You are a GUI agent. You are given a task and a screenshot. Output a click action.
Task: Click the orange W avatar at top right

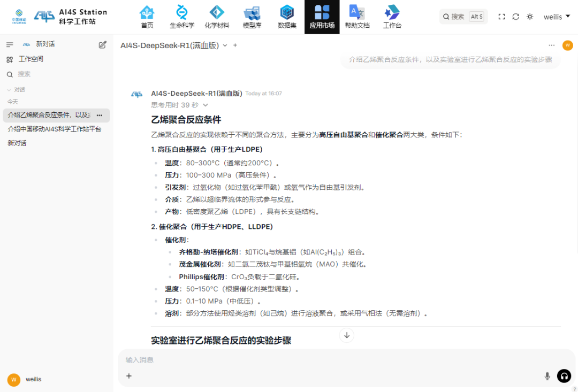click(567, 45)
